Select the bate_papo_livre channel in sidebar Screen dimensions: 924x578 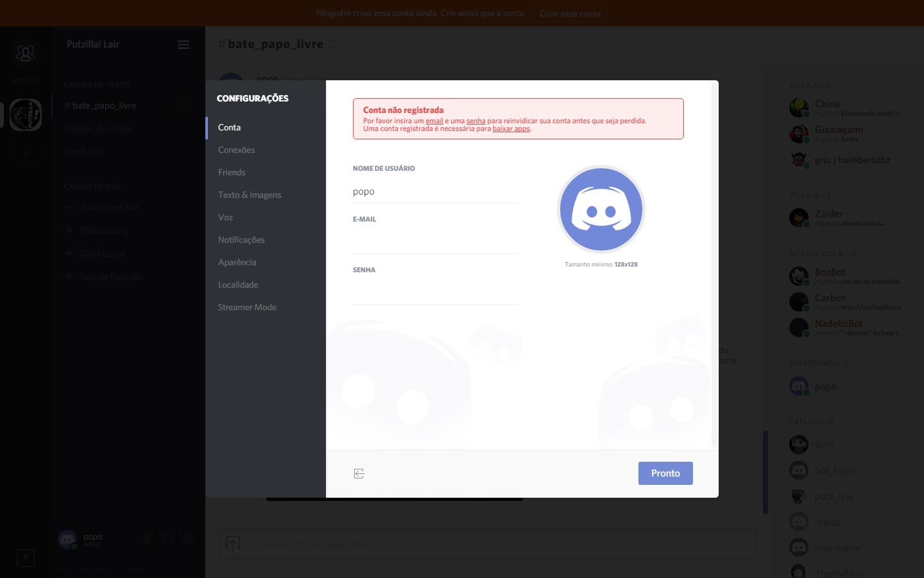click(x=114, y=105)
